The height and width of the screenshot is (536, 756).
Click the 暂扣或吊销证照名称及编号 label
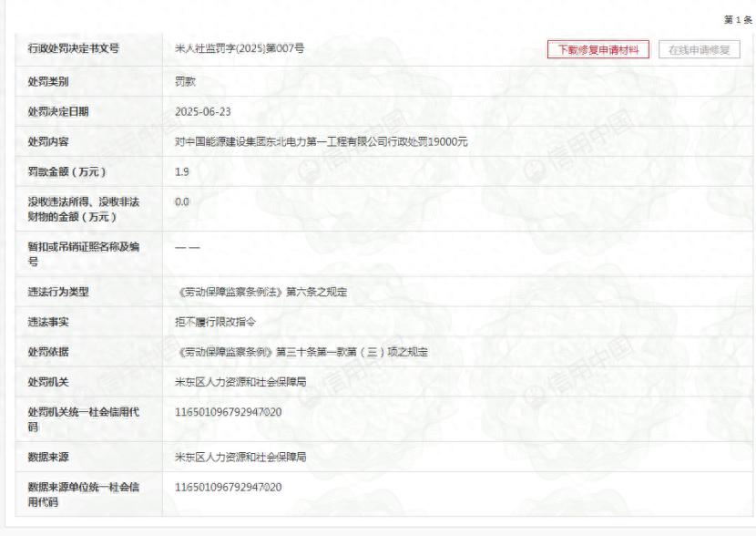(x=84, y=253)
